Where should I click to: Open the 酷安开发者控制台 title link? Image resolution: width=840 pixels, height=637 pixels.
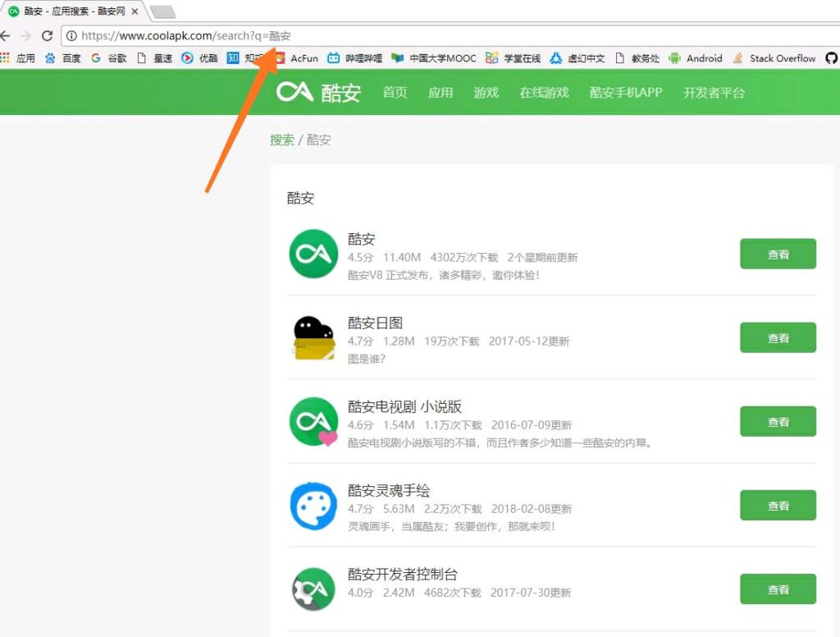402,574
